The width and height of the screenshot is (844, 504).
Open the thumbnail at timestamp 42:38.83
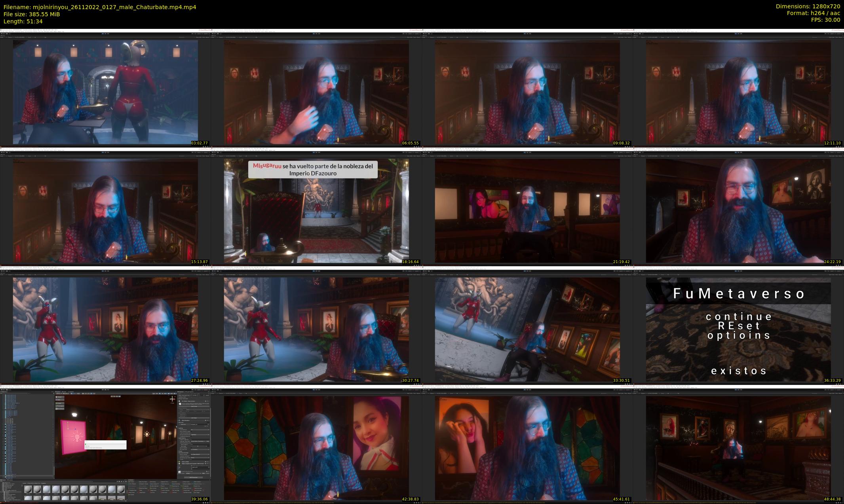[317, 444]
